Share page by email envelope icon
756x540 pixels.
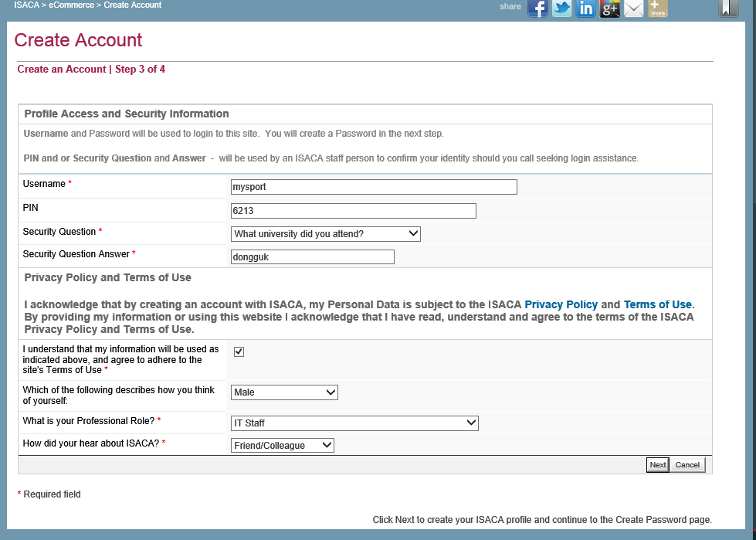click(634, 8)
